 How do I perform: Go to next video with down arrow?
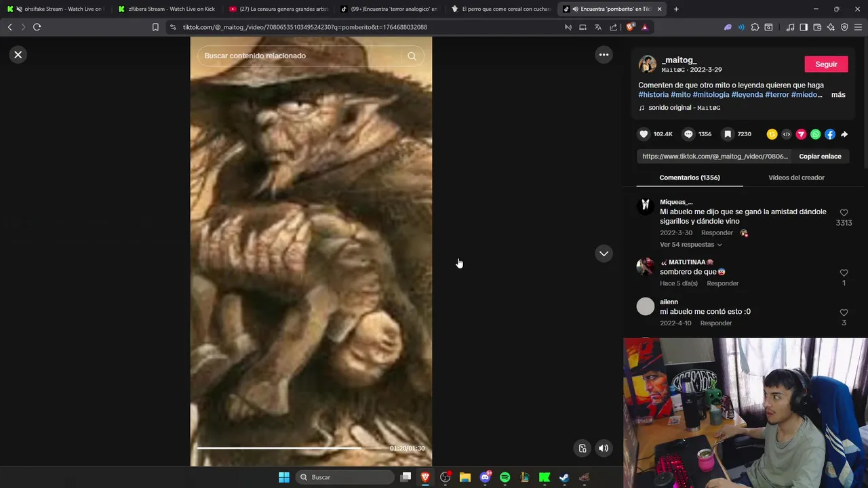click(604, 253)
